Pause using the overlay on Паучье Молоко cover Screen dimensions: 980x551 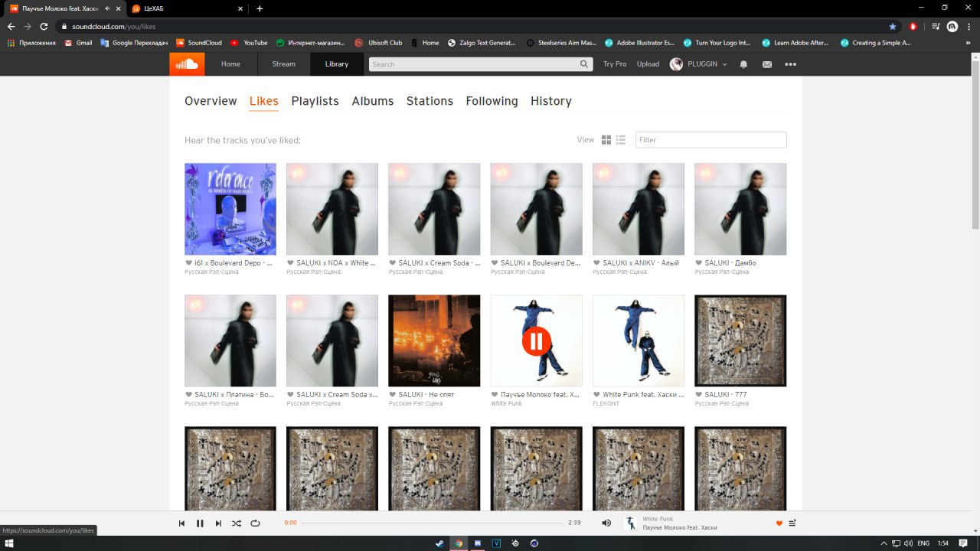coord(536,341)
